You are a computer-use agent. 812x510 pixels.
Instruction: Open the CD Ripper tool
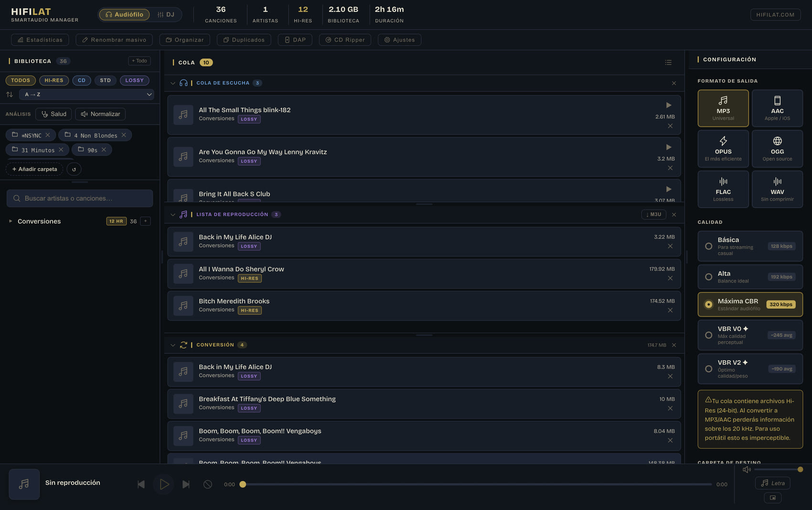pos(345,40)
